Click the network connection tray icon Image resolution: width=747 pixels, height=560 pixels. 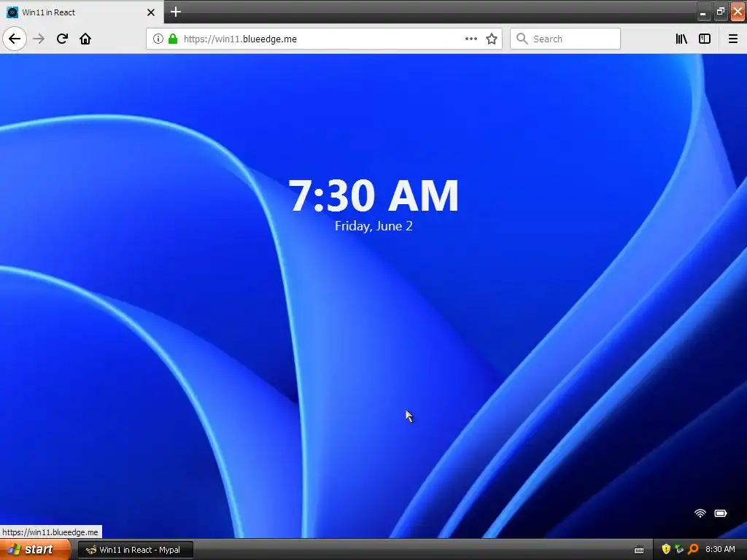pos(679,549)
